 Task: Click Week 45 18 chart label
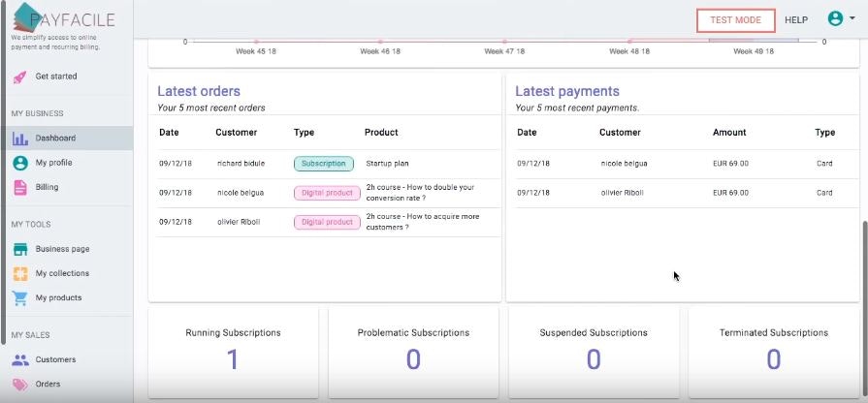(256, 51)
